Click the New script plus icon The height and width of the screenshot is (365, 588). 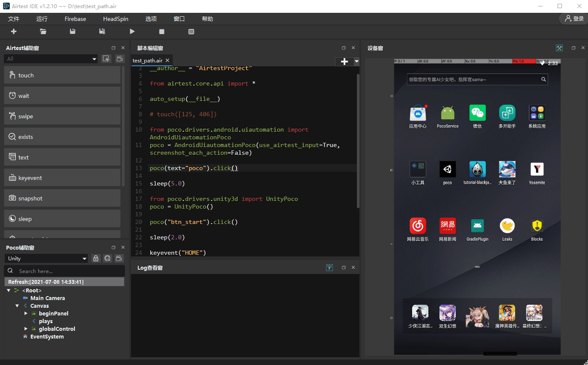14,32
